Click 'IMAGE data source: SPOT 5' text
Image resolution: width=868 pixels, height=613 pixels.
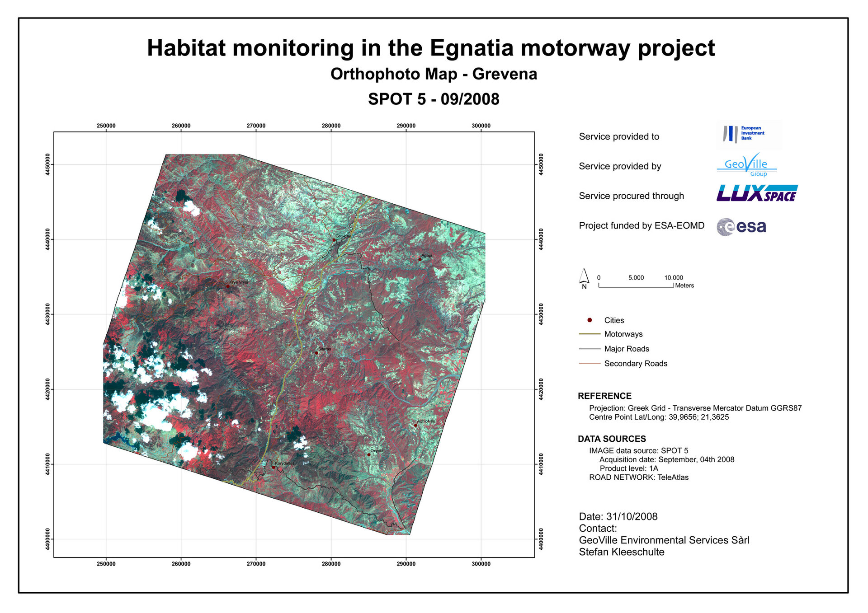638,450
